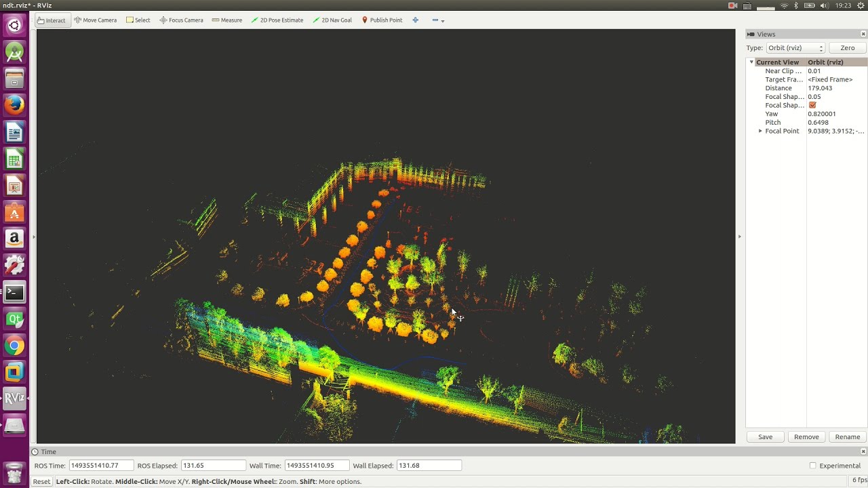Choose the Select tool in RViz toolbar
This screenshot has width=868, height=488.
(x=138, y=20)
